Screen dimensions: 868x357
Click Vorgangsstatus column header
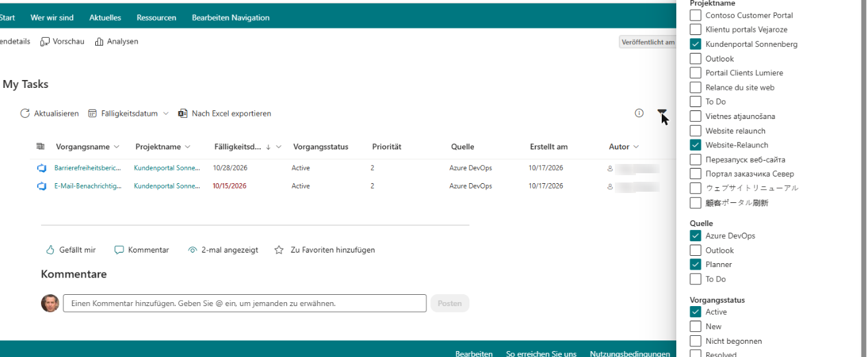coord(321,147)
